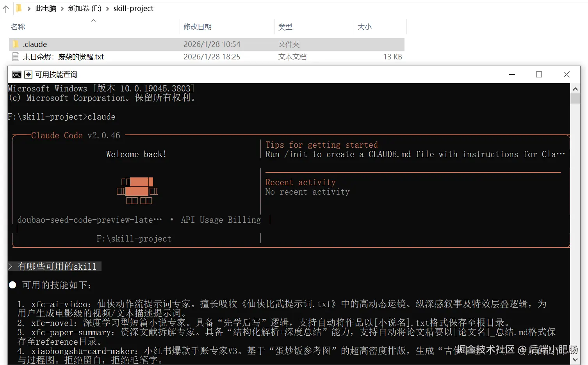
Task: Click the asterisk icon in the terminal title
Action: (x=28, y=75)
